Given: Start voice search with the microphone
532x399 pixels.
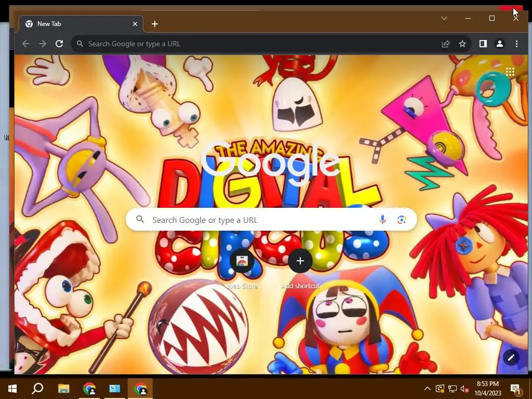Looking at the screenshot, I should [x=382, y=220].
